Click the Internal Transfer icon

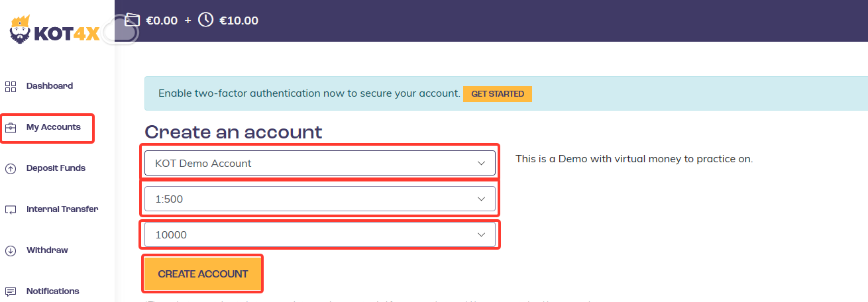pyautogui.click(x=11, y=210)
